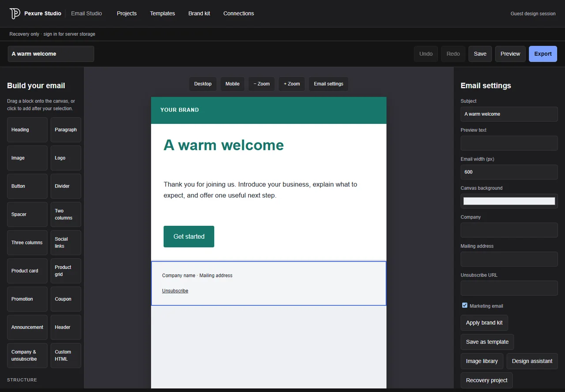Select the 'Thank you for joining us' paragraph
This screenshot has height=392, width=565.
[x=260, y=190]
